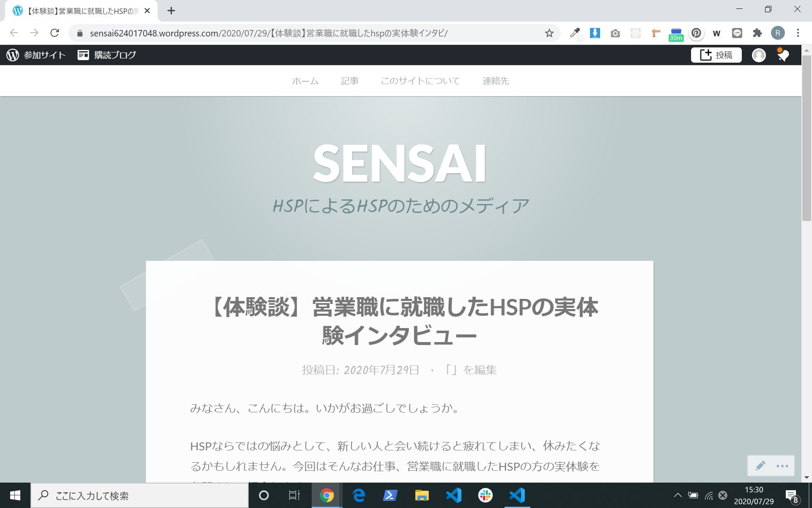Open the Chrome extensions puzzle icon

[x=757, y=33]
